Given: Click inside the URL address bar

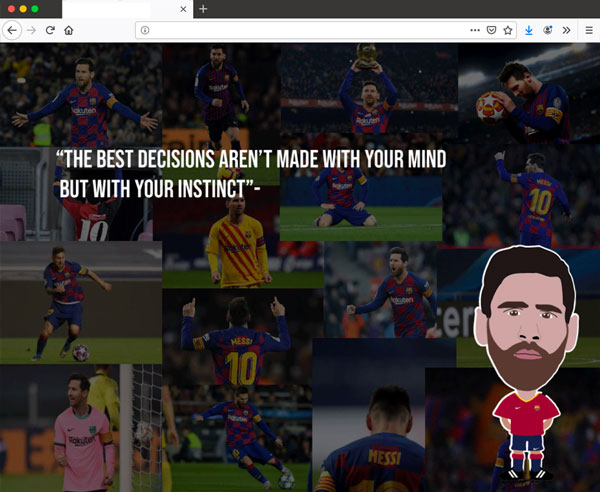Looking at the screenshot, I should pyautogui.click(x=300, y=30).
